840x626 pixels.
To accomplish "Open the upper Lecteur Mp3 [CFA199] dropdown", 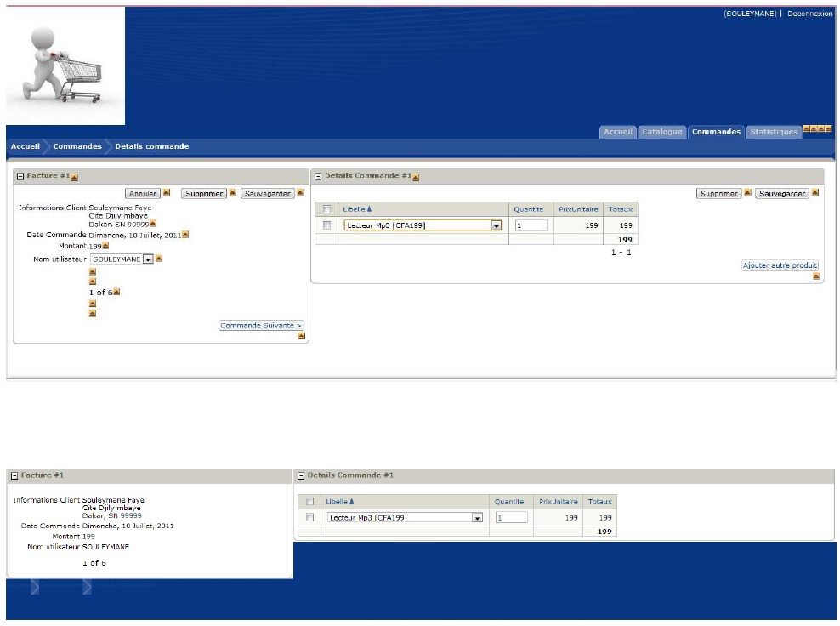I will click(x=497, y=225).
